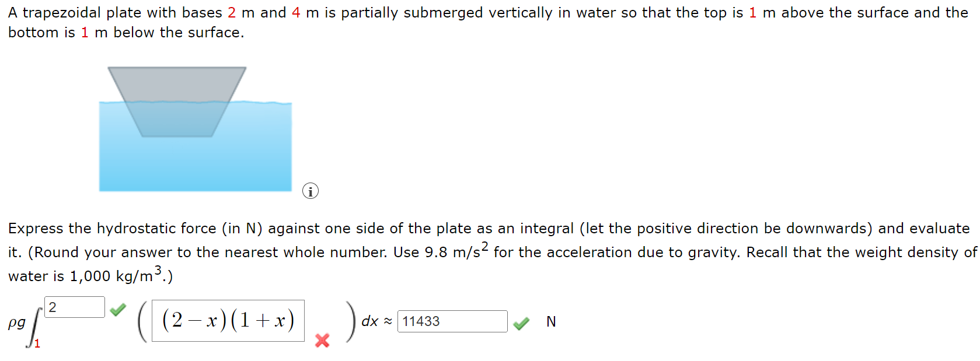The image size is (980, 361).
Task: Click the left parenthesis enclosing the integrand
Action: [x=141, y=321]
